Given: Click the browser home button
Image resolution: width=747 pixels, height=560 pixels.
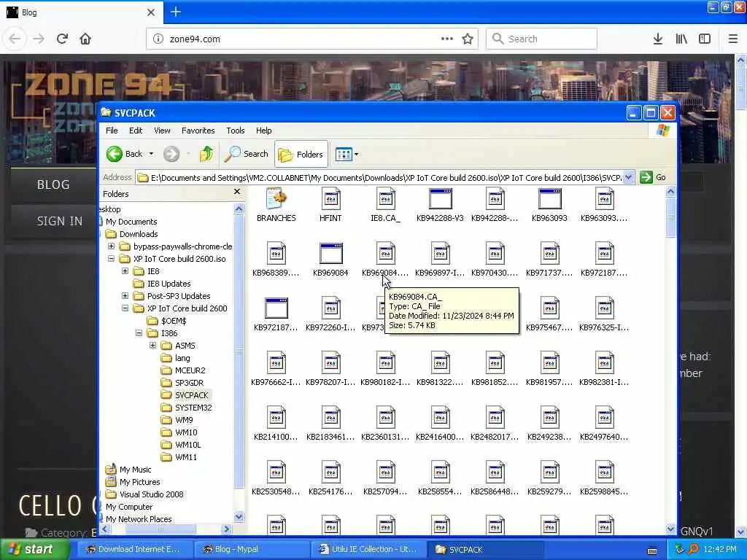Looking at the screenshot, I should click(85, 39).
